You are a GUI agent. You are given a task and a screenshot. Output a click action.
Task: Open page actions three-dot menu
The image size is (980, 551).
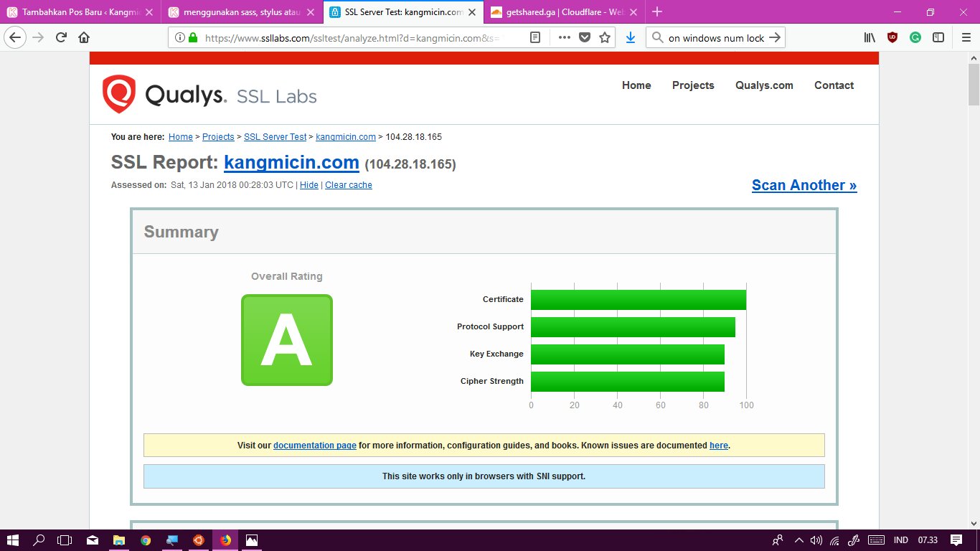[565, 38]
